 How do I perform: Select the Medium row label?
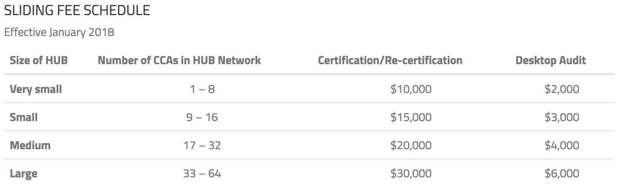pos(30,145)
